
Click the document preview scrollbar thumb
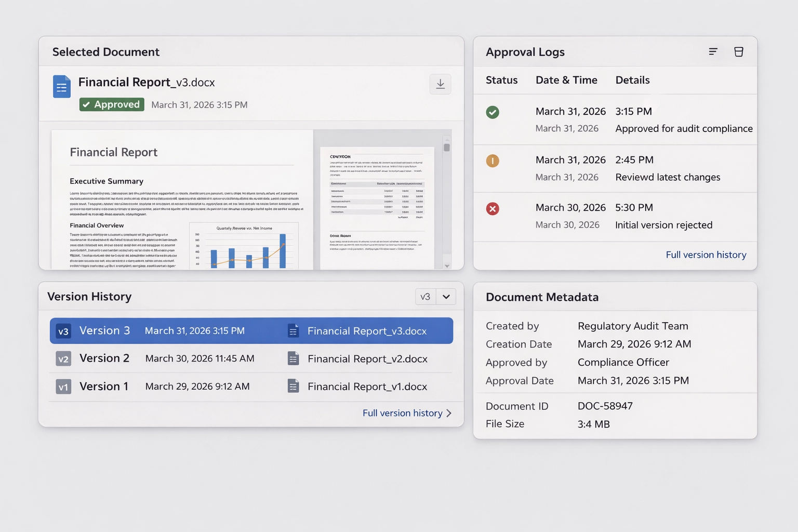pos(447,147)
